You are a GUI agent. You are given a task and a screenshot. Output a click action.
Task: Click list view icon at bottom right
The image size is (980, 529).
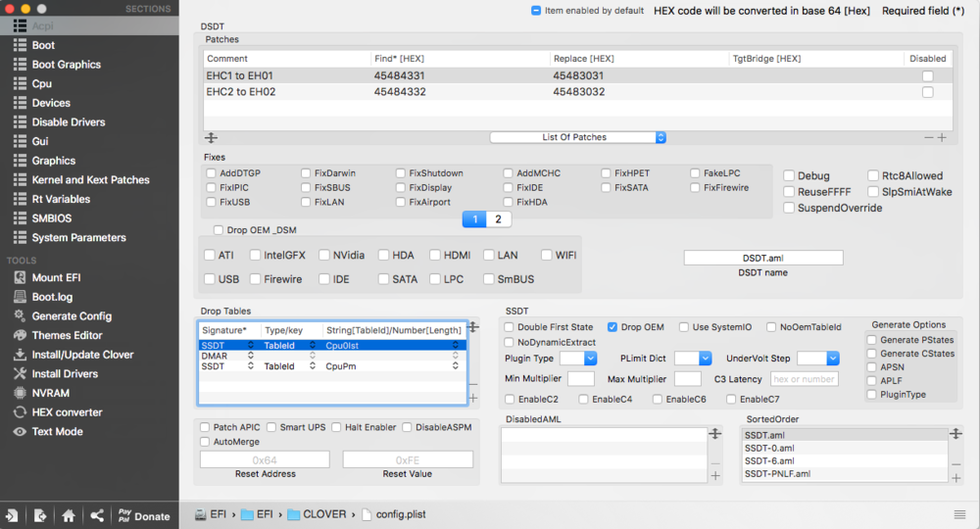pyautogui.click(x=960, y=514)
